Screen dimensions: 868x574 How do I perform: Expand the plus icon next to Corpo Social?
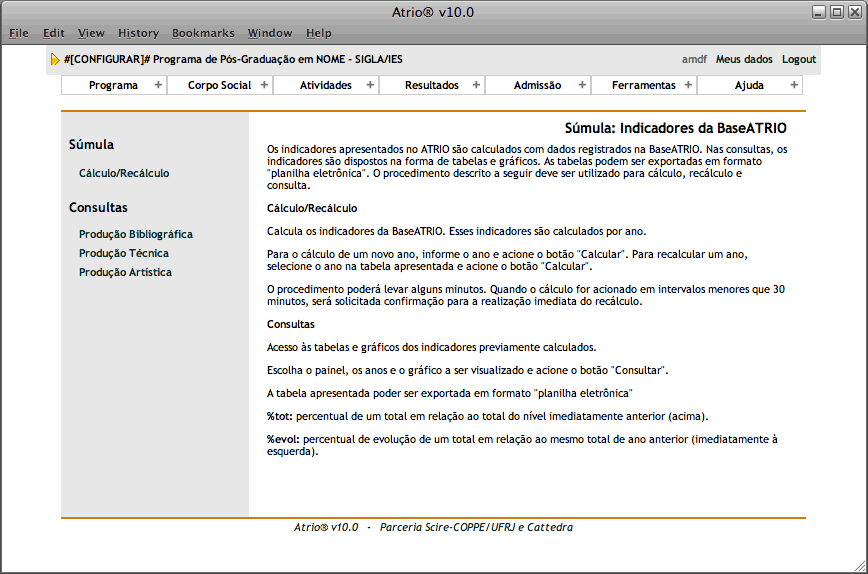coord(264,85)
